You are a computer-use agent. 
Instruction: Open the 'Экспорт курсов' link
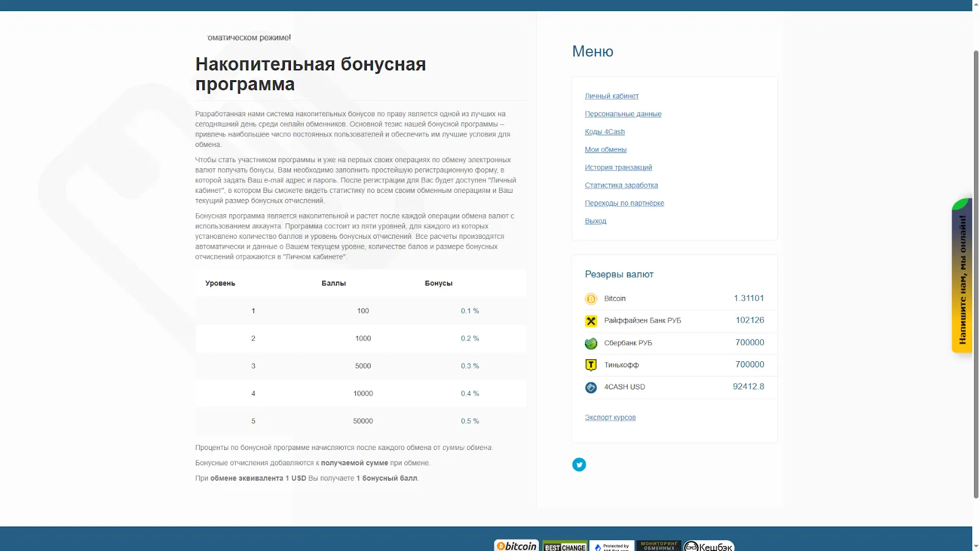[x=610, y=418]
